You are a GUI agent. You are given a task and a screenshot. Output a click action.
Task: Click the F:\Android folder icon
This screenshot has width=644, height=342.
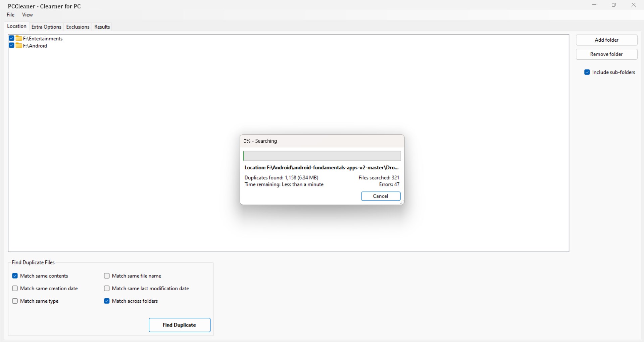tap(19, 46)
